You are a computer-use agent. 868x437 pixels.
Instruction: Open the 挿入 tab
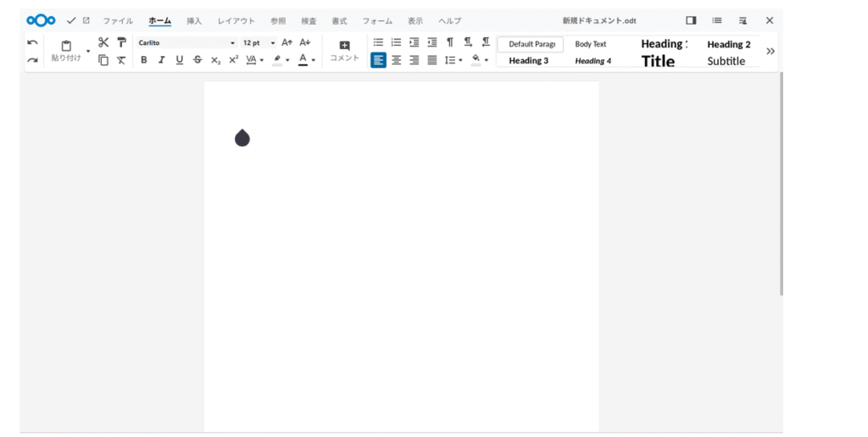(194, 20)
